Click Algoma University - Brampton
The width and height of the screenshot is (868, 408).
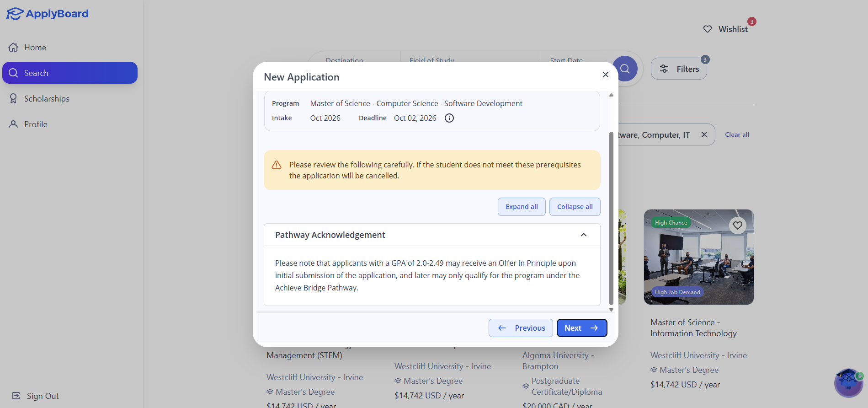tap(558, 361)
